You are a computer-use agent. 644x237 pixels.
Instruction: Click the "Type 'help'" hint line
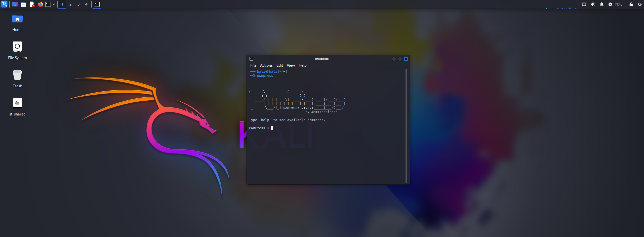pyautogui.click(x=287, y=120)
